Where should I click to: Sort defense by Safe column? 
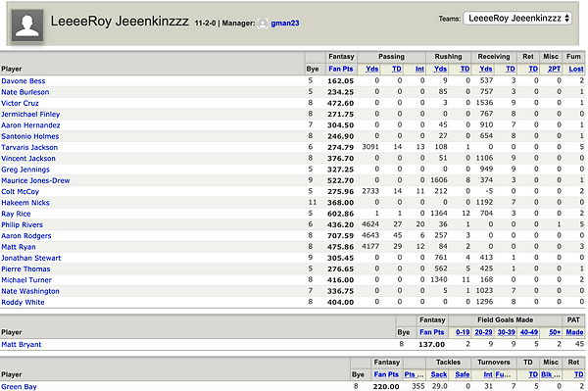pos(463,374)
